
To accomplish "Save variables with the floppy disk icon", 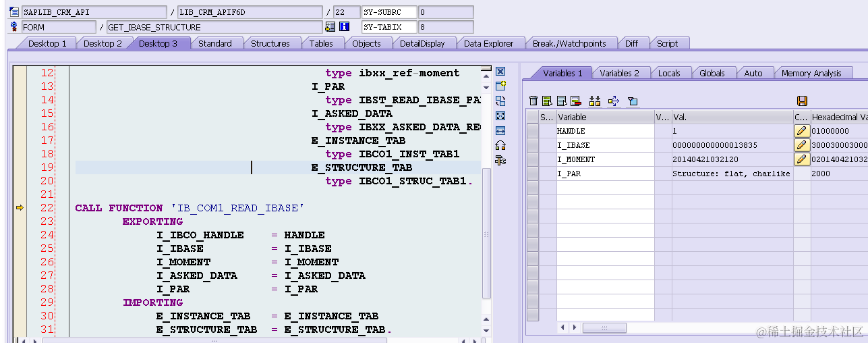I will [802, 101].
